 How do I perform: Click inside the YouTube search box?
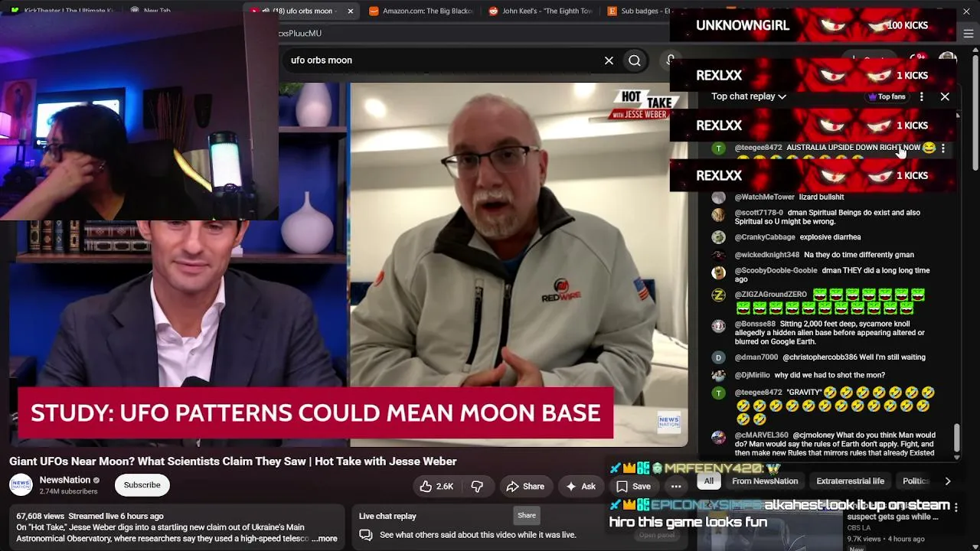point(444,60)
